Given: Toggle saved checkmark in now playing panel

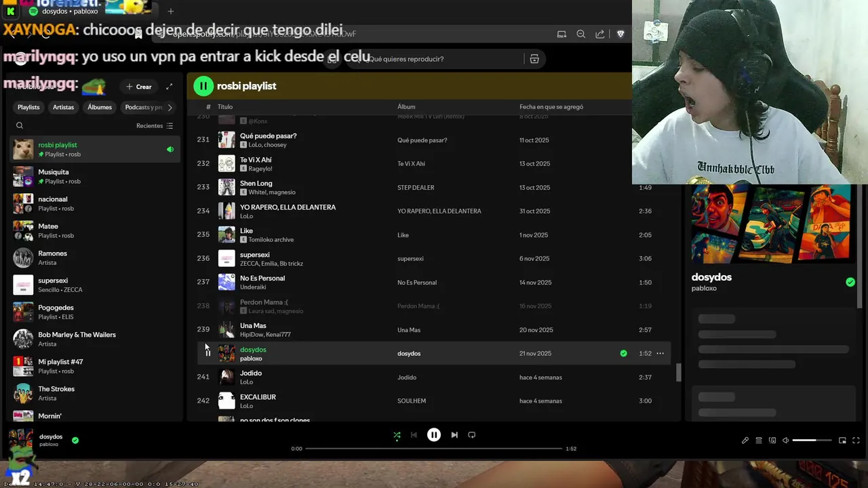Looking at the screenshot, I should pos(850,282).
